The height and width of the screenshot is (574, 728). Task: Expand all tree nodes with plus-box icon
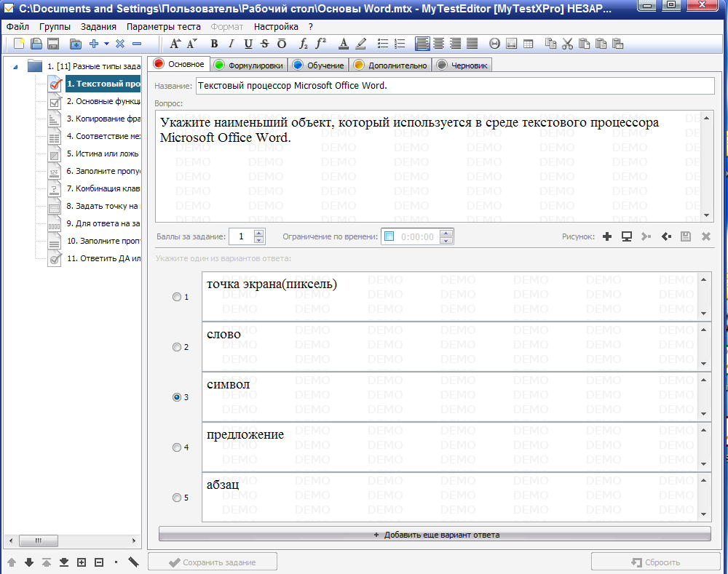pos(82,562)
